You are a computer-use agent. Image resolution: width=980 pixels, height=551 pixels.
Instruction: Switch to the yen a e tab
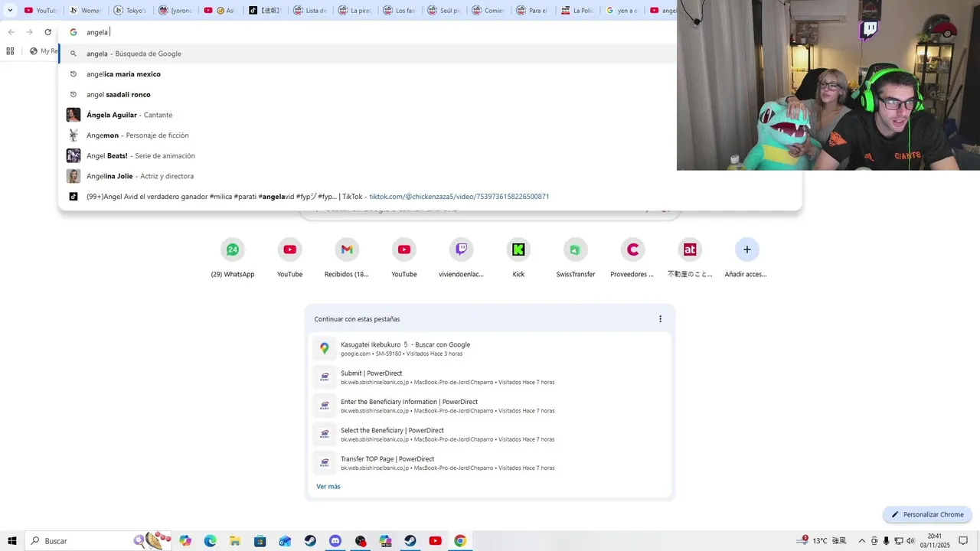(x=622, y=11)
